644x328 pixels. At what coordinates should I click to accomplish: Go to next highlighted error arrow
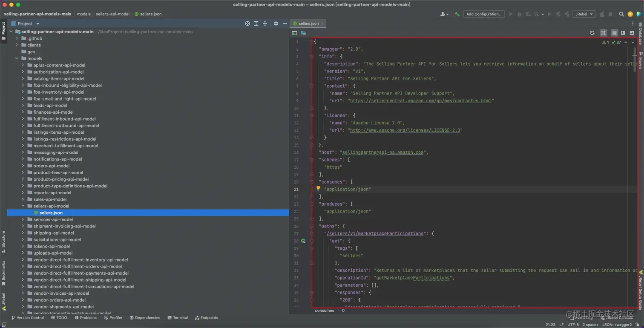(x=633, y=43)
